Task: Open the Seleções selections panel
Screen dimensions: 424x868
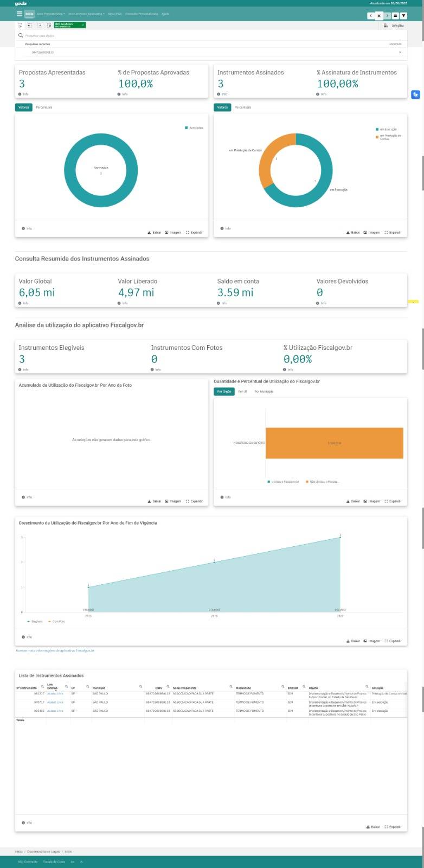Action: [x=394, y=25]
